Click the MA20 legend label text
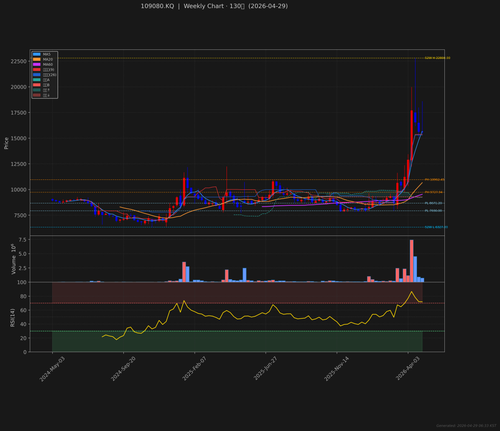The image size is (500, 431). point(48,59)
